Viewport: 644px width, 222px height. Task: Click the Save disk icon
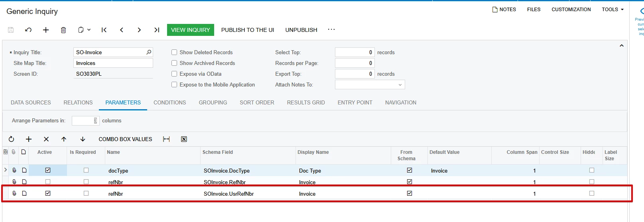[11, 30]
